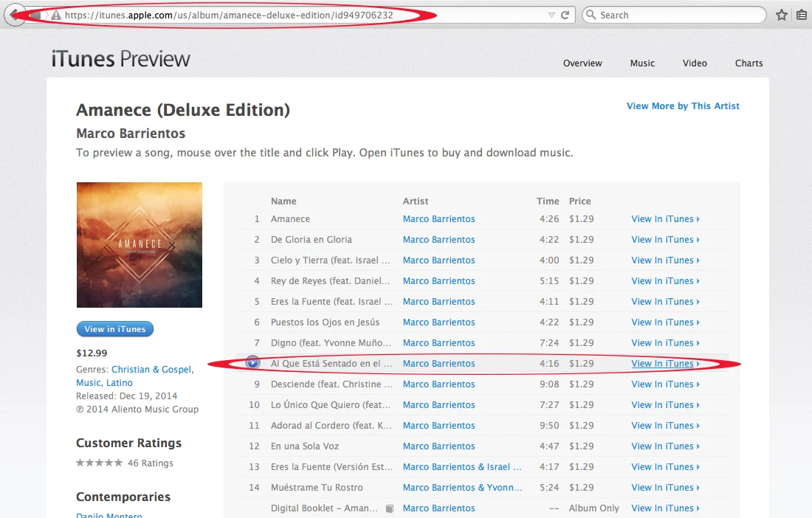Click the Artist column header
This screenshot has height=518, width=812.
[416, 201]
